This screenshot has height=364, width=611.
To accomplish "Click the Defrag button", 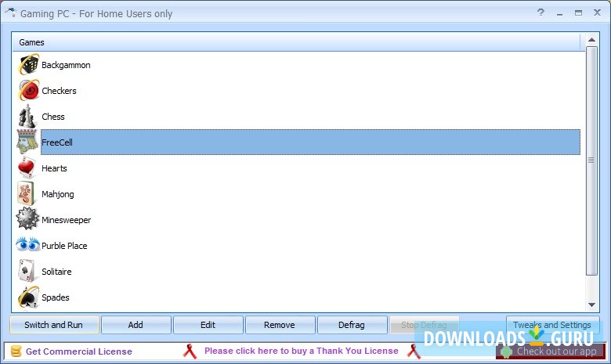I will pos(352,325).
